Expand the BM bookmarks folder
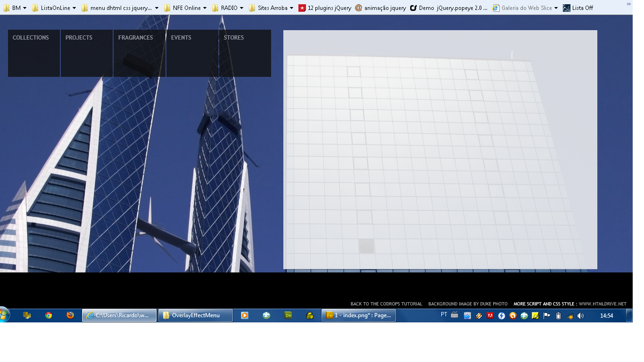This screenshot has height=362, width=644. click(15, 8)
